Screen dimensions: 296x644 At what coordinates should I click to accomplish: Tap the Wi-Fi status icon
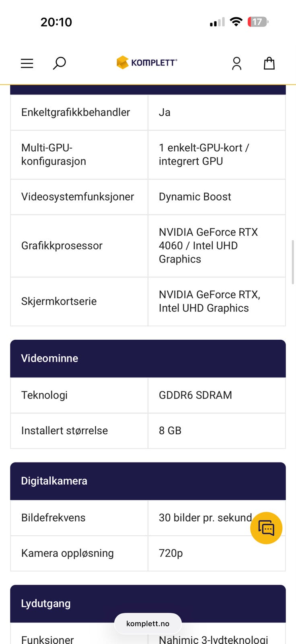click(236, 22)
